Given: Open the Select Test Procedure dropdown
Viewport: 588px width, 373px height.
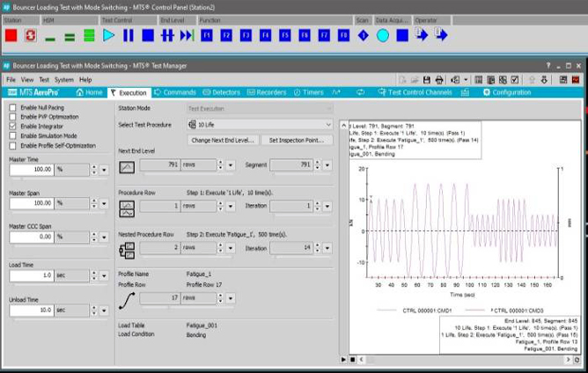Looking at the screenshot, I should pyautogui.click(x=327, y=125).
